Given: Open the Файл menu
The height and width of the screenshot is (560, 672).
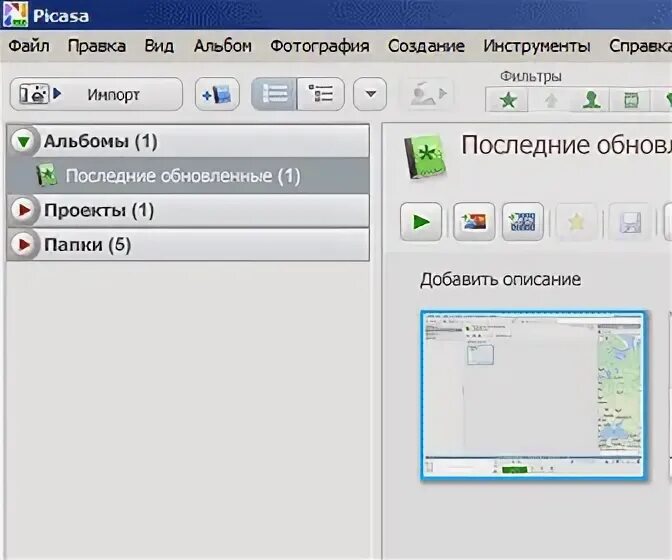Looking at the screenshot, I should (29, 46).
